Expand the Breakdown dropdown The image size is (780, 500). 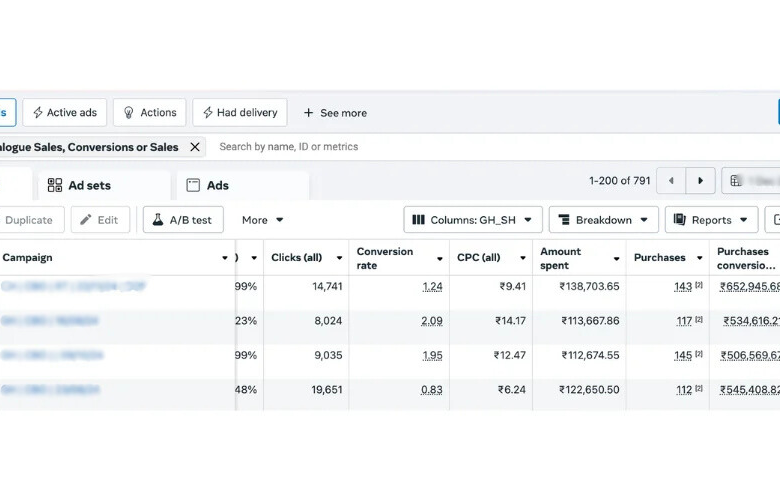603,220
